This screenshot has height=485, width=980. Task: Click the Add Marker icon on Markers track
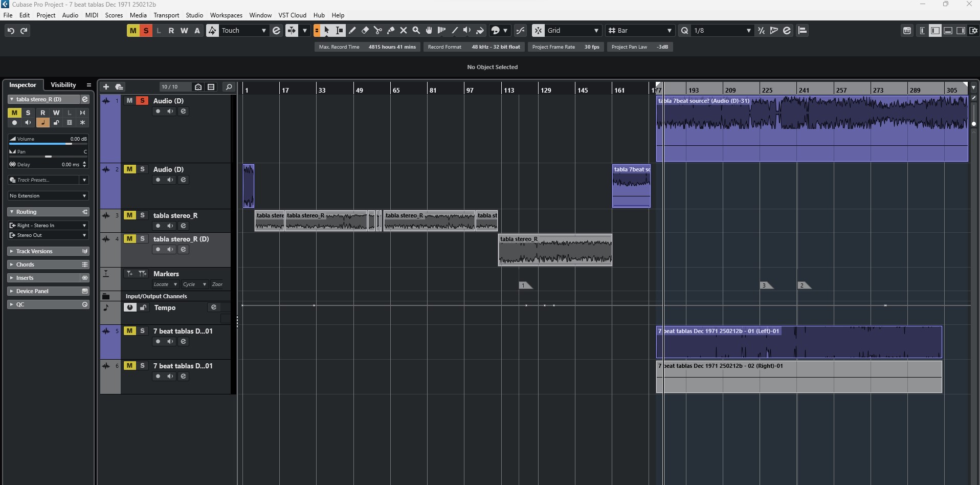[130, 274]
